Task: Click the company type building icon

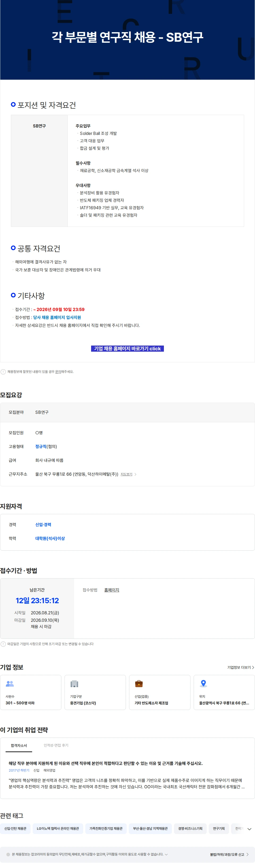Action: tap(74, 684)
